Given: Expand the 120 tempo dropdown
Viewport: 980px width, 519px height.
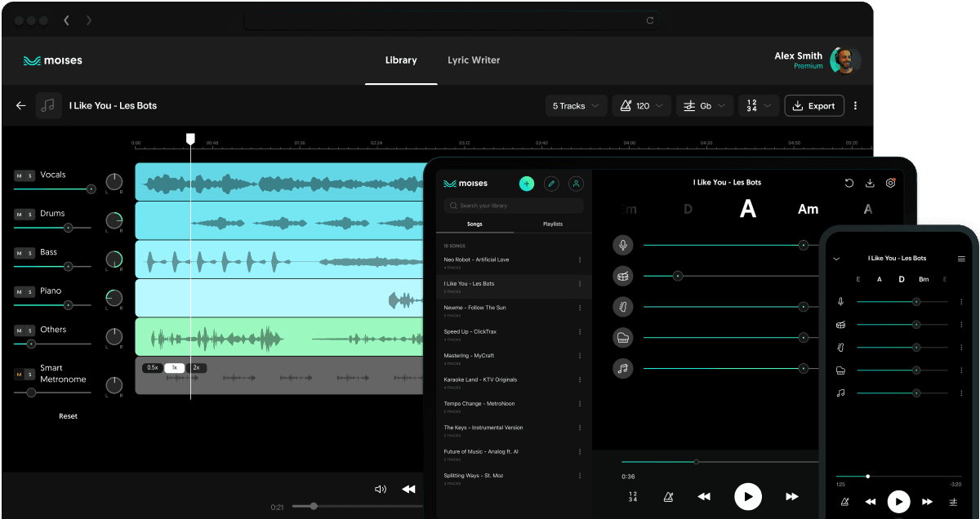Looking at the screenshot, I should click(x=642, y=106).
